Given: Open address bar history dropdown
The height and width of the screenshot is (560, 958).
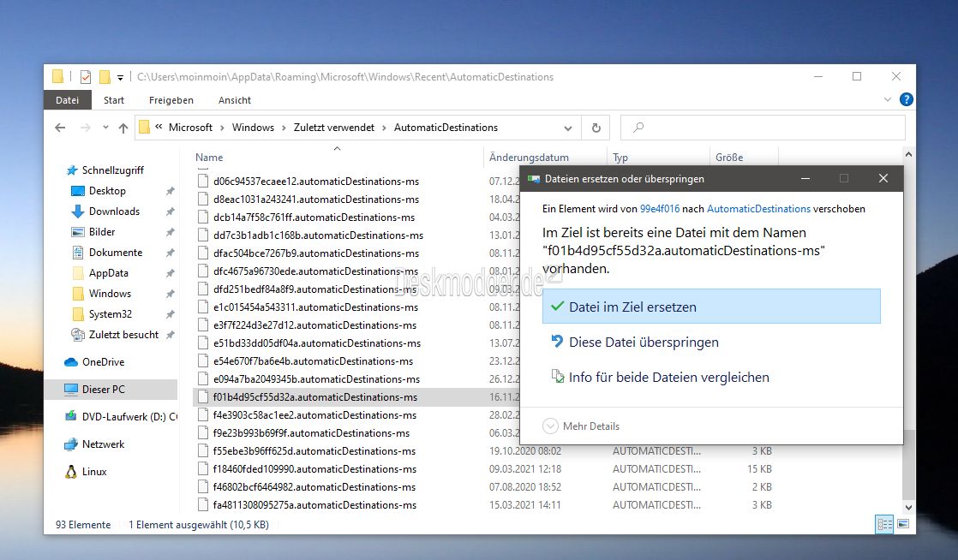Looking at the screenshot, I should pyautogui.click(x=568, y=128).
